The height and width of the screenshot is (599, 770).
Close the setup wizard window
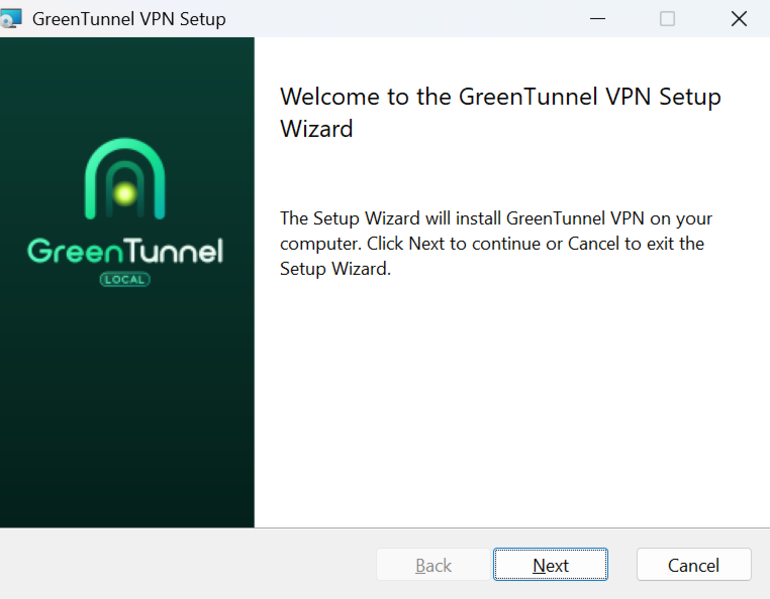pos(739,19)
